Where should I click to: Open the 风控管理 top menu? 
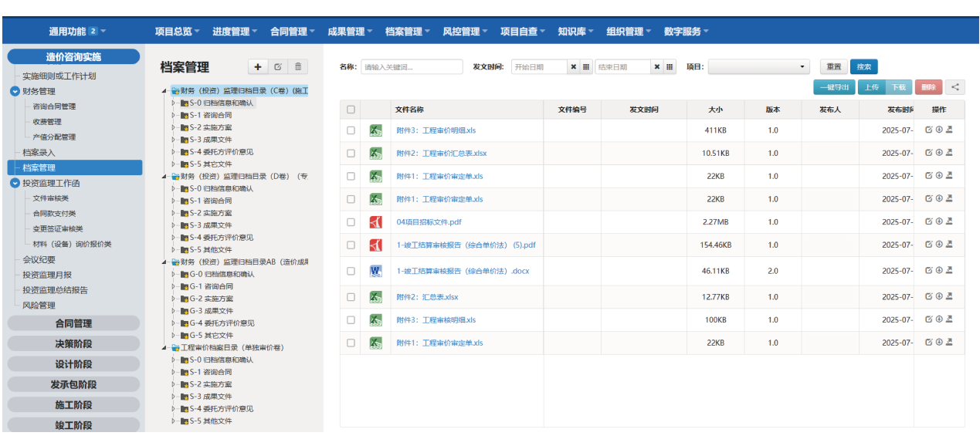point(465,32)
